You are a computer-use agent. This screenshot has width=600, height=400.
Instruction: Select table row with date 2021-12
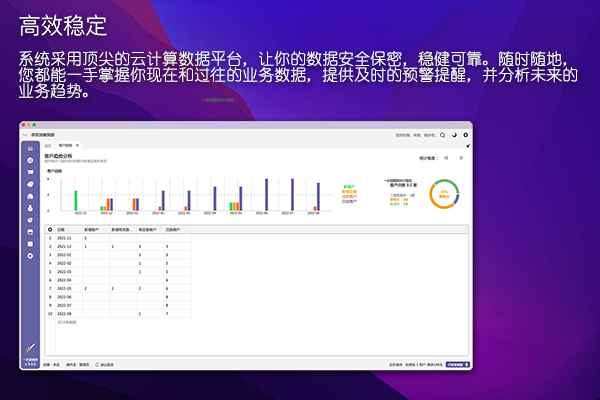(x=119, y=247)
